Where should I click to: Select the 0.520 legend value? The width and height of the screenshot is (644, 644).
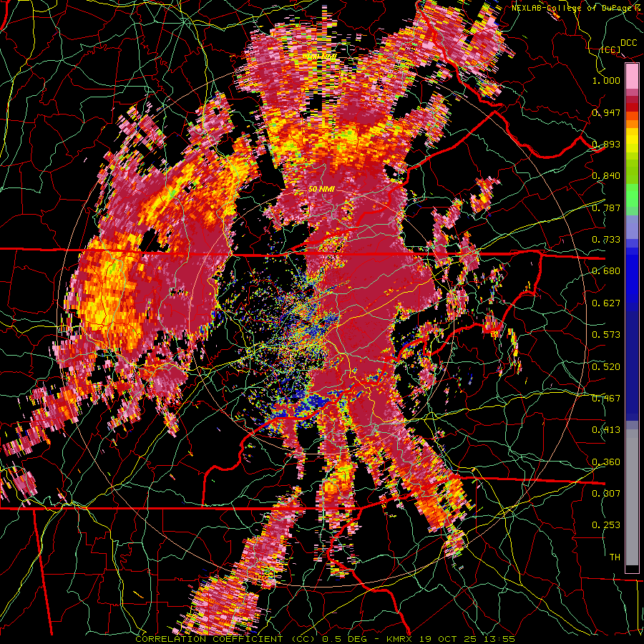tap(606, 366)
